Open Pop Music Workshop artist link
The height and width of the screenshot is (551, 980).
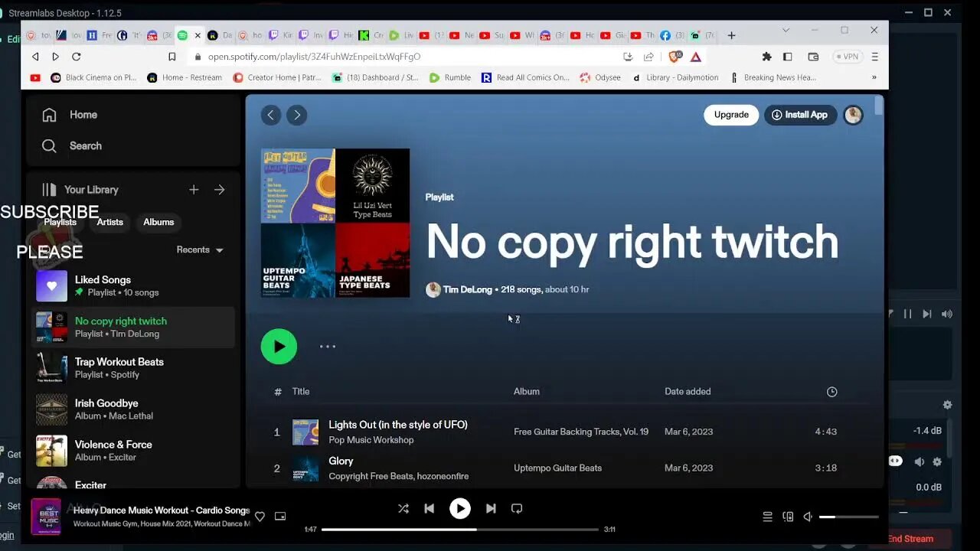click(371, 440)
